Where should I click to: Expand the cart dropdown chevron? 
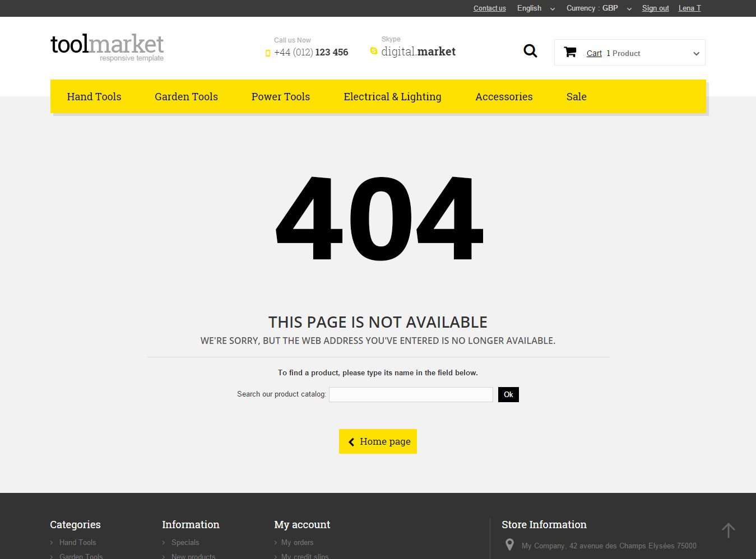coord(696,54)
